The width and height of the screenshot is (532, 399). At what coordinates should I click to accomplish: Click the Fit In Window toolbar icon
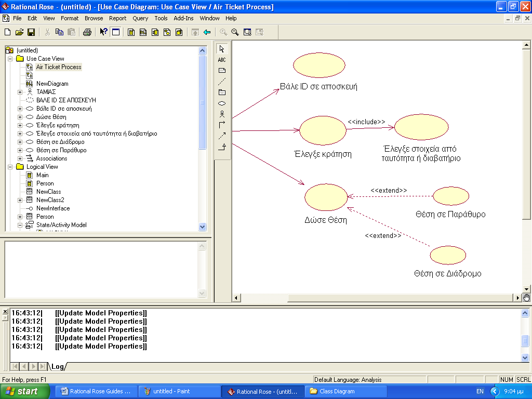click(247, 32)
